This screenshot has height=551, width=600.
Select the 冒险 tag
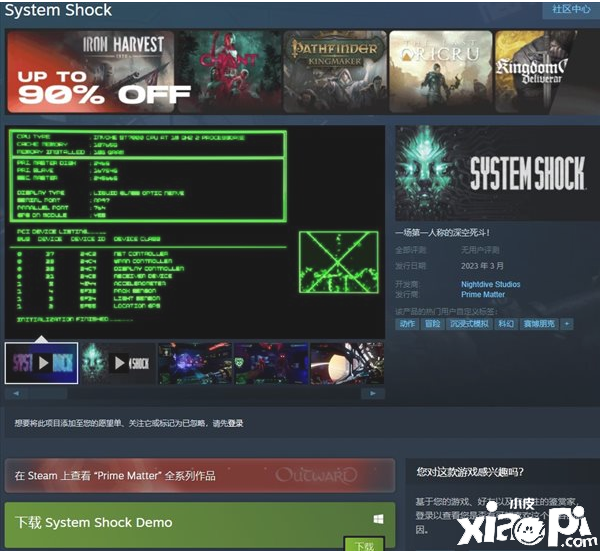point(432,324)
